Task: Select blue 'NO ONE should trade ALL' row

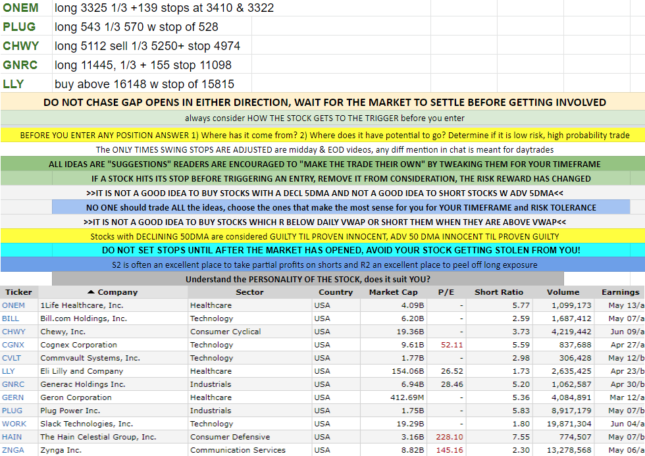Action: click(x=341, y=207)
